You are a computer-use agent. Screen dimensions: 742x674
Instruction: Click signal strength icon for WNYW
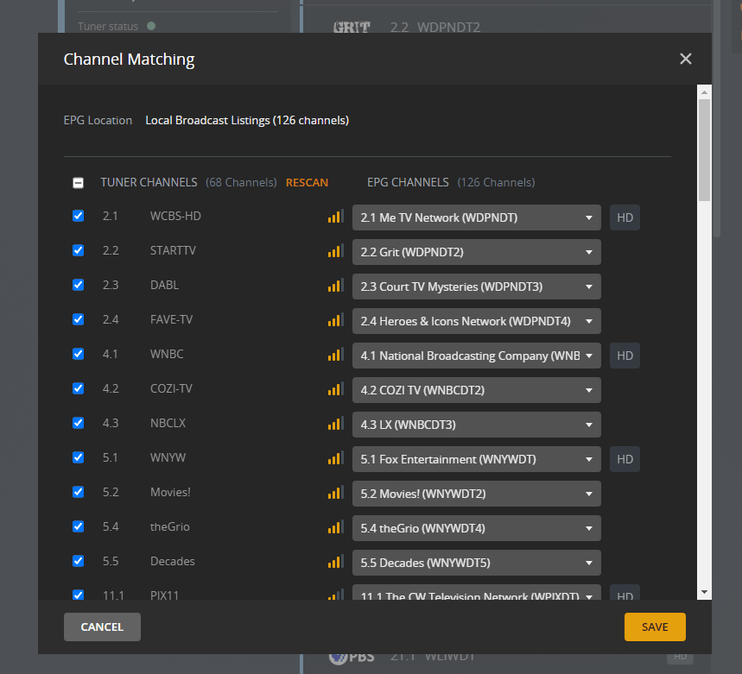pyautogui.click(x=336, y=459)
